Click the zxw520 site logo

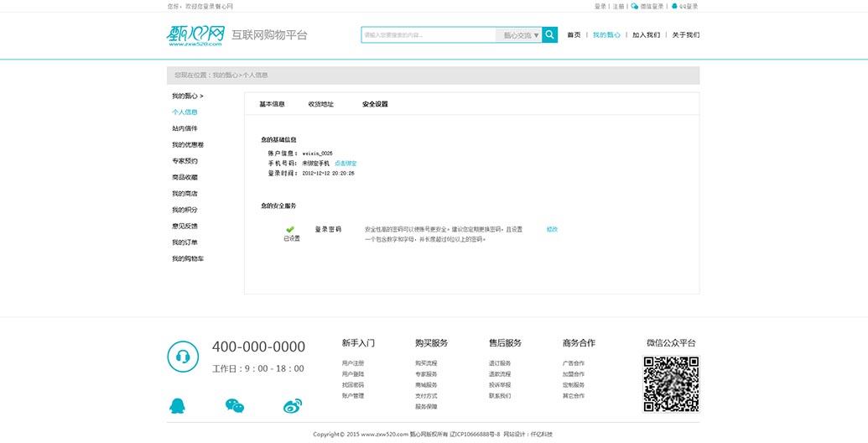(x=196, y=35)
